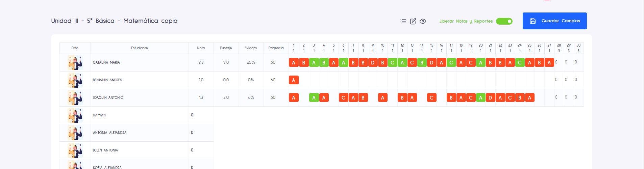Click Benjamin Andres's A answer on question 1

(294, 80)
